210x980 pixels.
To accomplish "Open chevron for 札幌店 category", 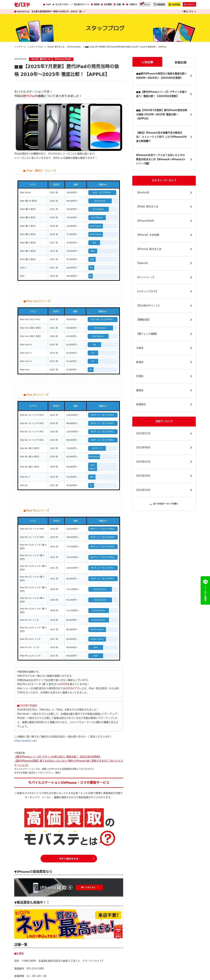I will (x=191, y=376).
